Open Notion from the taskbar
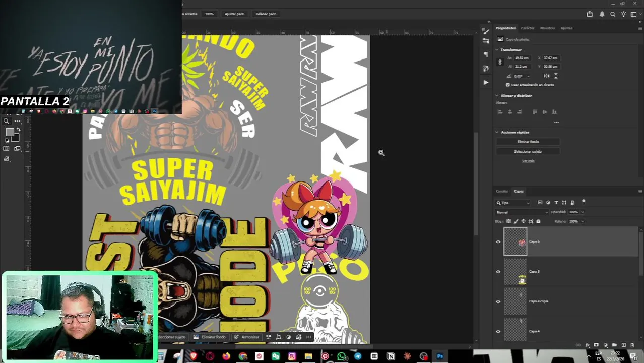This screenshot has height=363, width=644. point(391,356)
